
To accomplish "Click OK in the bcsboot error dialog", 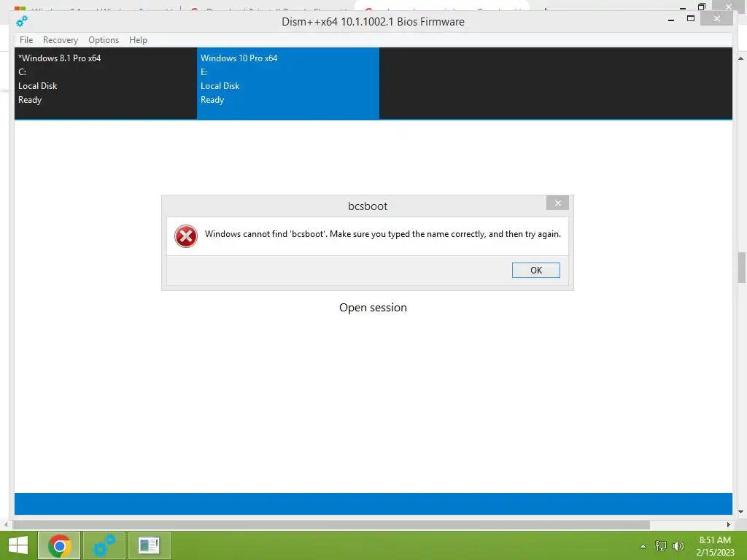I will tap(536, 270).
